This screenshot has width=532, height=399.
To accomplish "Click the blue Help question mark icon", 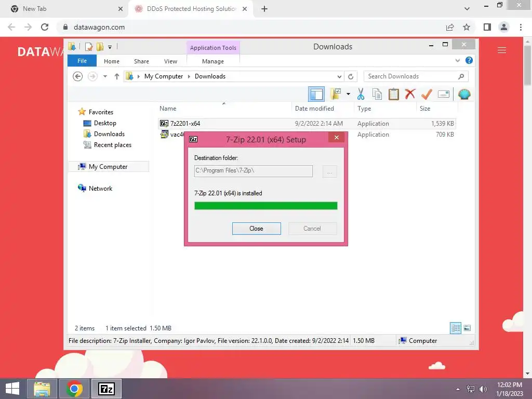I will (469, 60).
